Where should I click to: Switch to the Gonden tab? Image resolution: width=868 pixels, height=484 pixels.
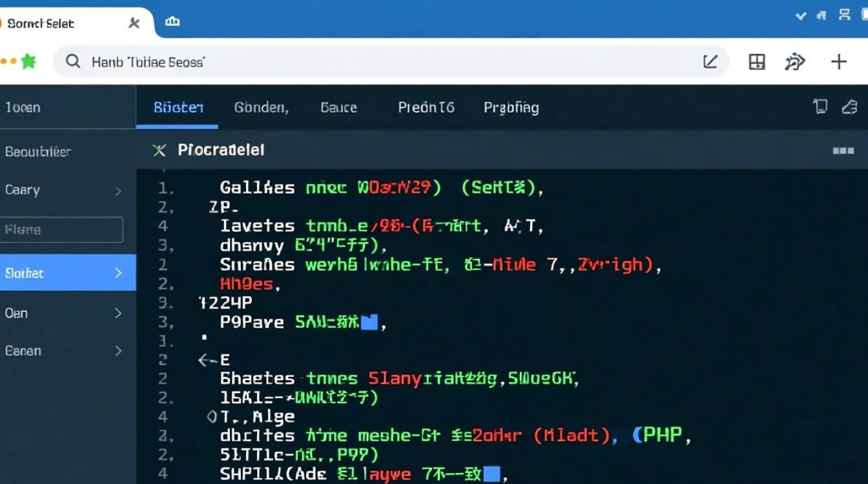(261, 107)
